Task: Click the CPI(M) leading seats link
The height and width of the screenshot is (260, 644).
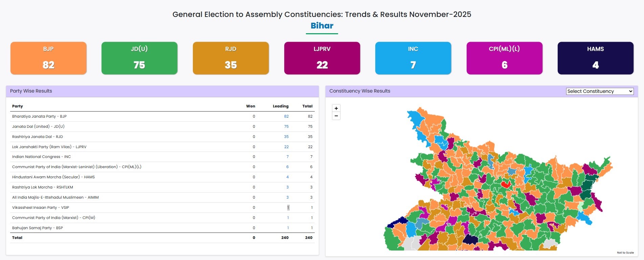Action: click(288, 218)
